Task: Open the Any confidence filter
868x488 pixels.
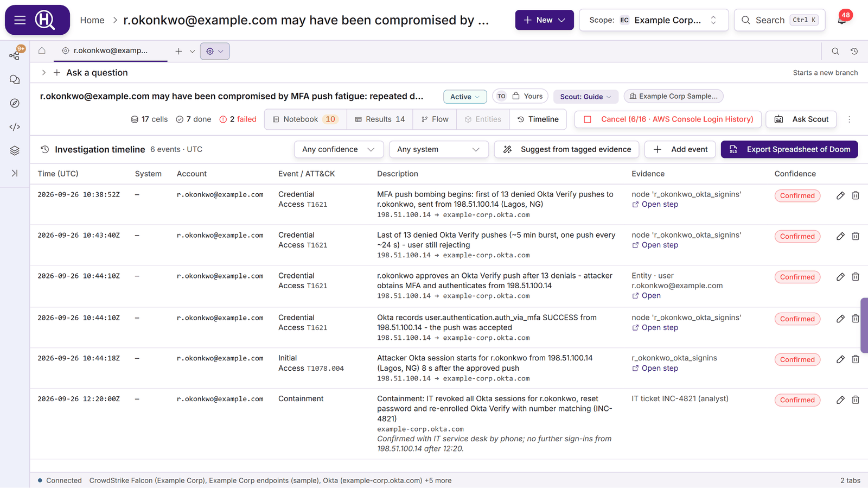Action: pos(339,149)
